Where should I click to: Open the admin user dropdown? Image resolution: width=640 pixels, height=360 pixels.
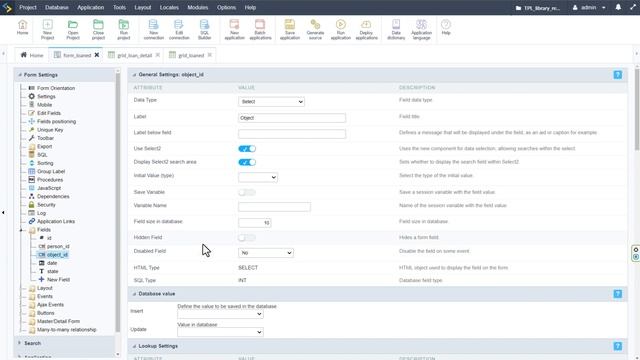(589, 7)
